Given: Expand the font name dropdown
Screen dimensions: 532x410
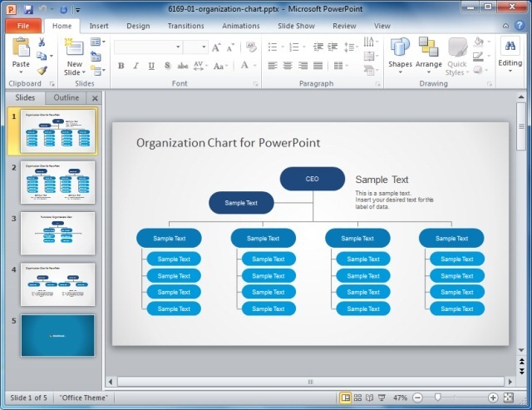Looking at the screenshot, I should coord(178,47).
